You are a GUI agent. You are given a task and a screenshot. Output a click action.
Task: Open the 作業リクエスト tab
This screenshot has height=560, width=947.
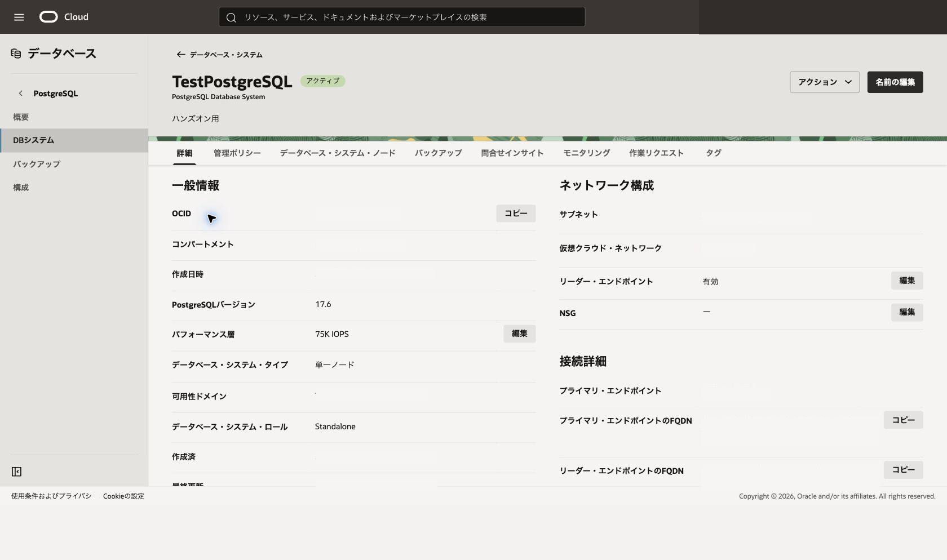point(657,153)
